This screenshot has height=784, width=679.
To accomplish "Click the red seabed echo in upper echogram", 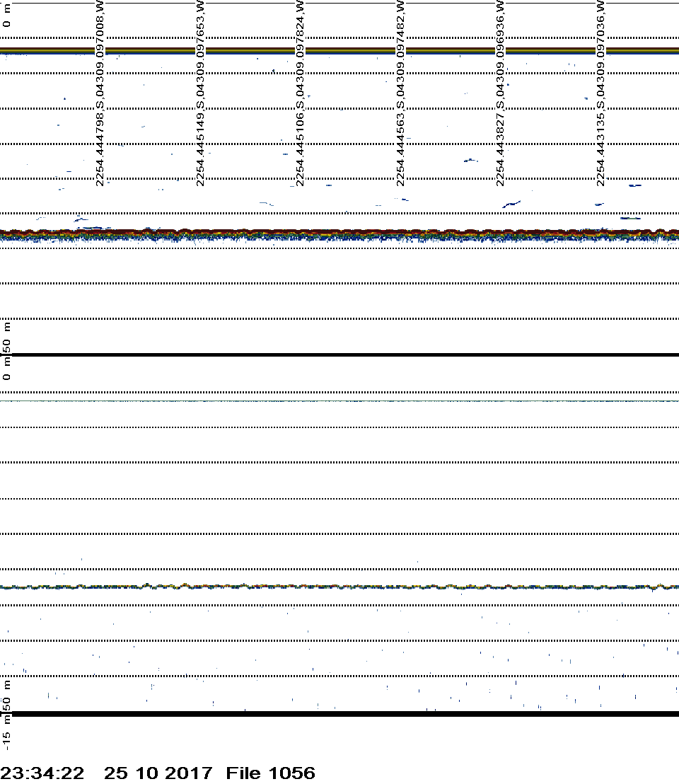I will tap(339, 232).
